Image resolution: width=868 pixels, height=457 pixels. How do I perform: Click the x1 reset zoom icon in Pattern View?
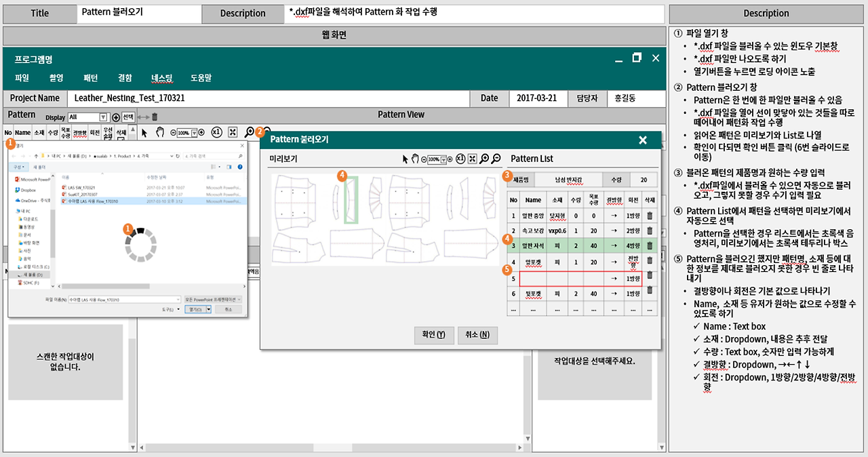point(216,132)
